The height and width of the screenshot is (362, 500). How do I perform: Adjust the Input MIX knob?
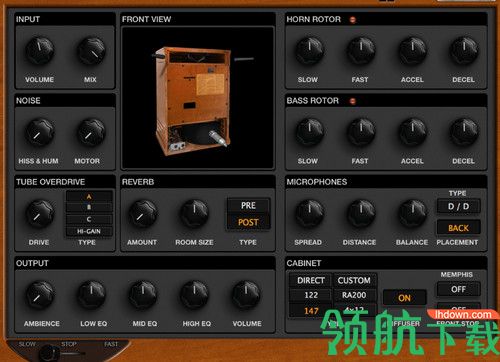tap(91, 51)
